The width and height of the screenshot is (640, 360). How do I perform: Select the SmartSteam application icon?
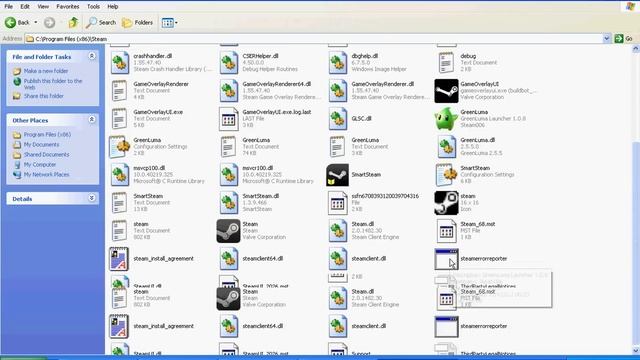[338, 175]
